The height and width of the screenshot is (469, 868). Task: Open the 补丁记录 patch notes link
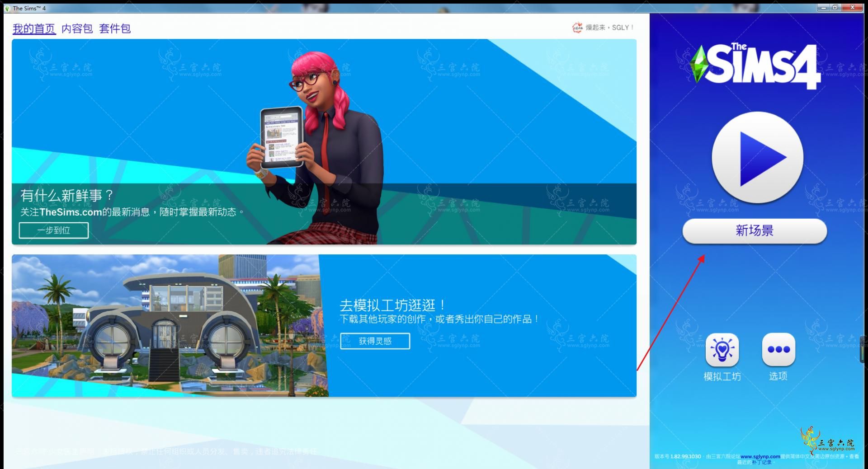click(x=762, y=462)
